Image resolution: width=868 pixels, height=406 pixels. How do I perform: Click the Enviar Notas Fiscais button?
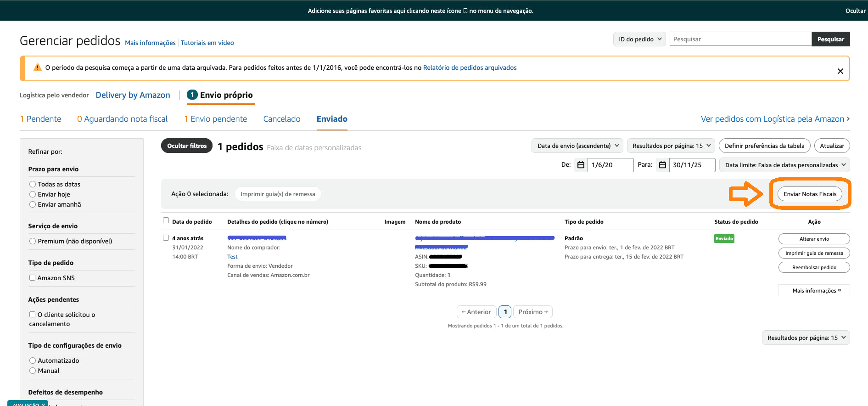click(x=810, y=194)
